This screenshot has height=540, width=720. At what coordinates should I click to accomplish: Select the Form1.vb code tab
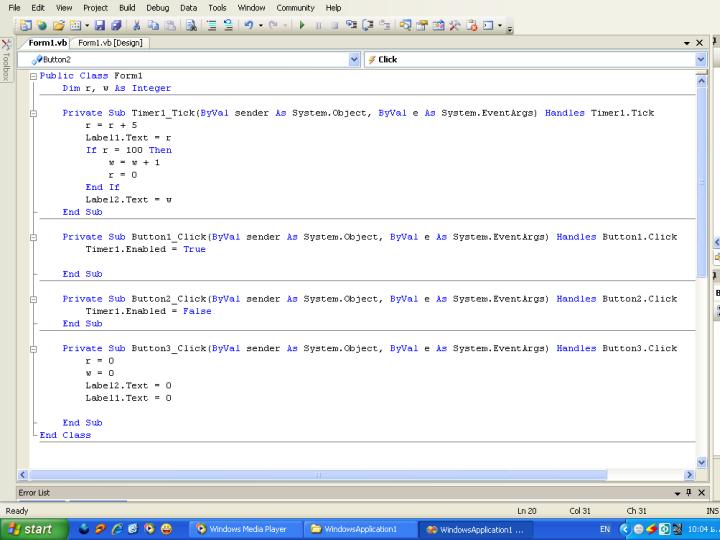[47, 43]
